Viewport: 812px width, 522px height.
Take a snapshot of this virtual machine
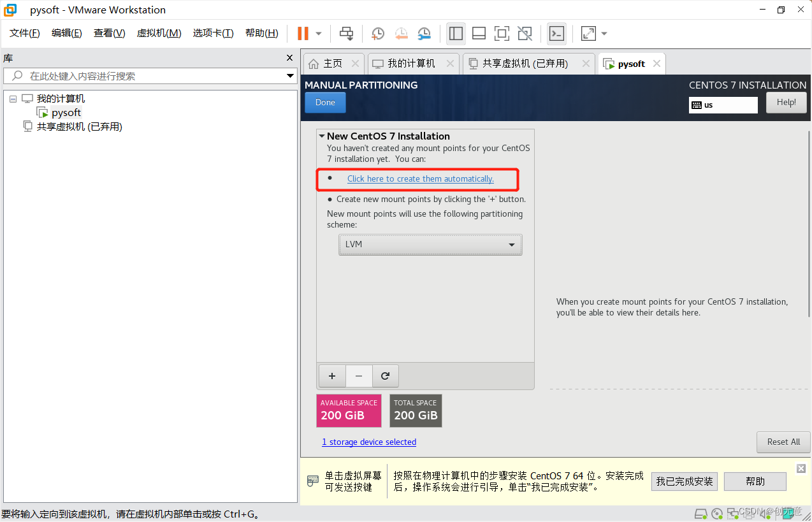(378, 33)
